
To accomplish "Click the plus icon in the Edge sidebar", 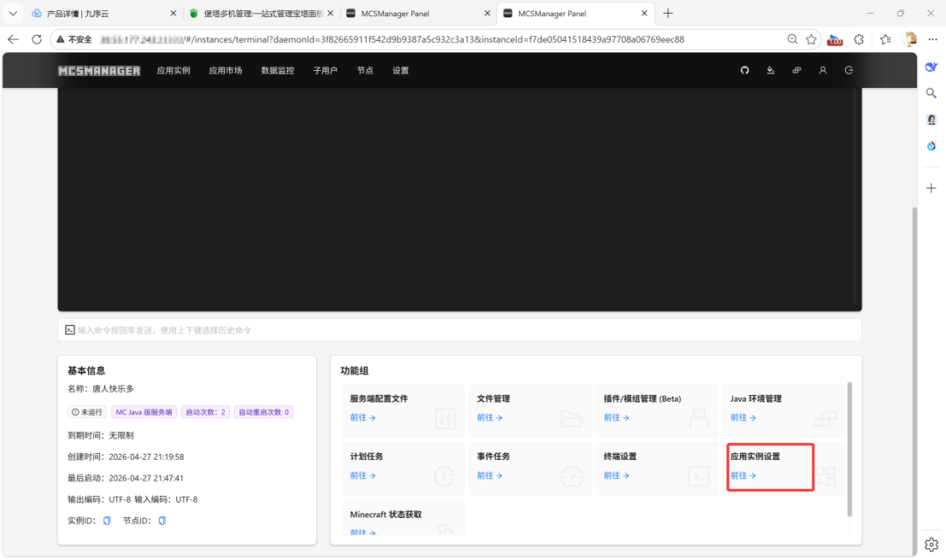I will (931, 188).
